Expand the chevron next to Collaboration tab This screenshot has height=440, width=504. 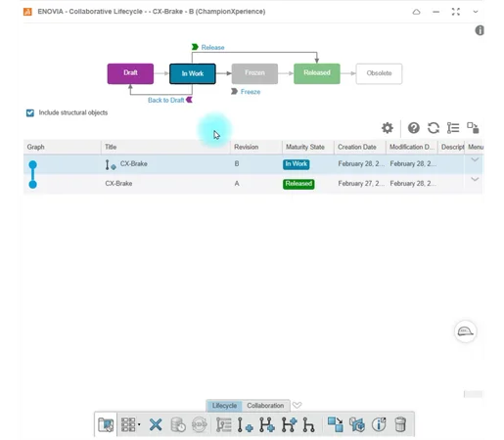(297, 405)
